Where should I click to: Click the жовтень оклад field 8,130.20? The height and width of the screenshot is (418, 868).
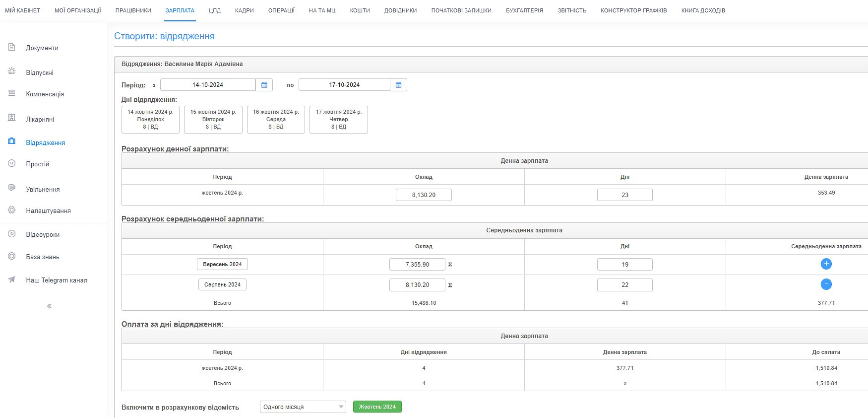pyautogui.click(x=424, y=195)
